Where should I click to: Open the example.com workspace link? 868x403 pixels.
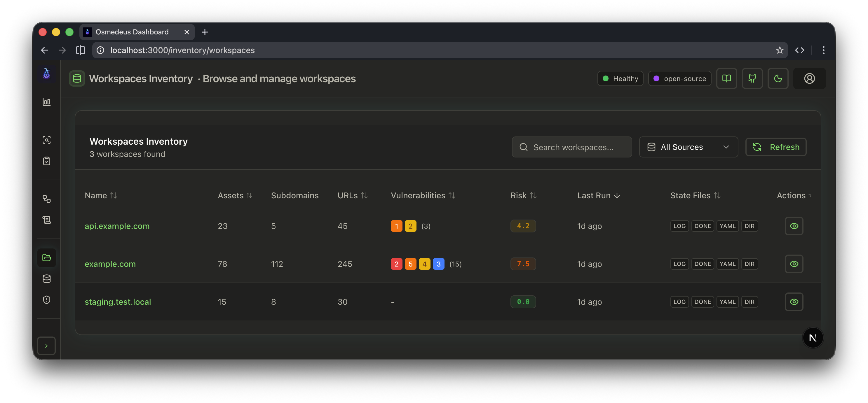coord(110,264)
